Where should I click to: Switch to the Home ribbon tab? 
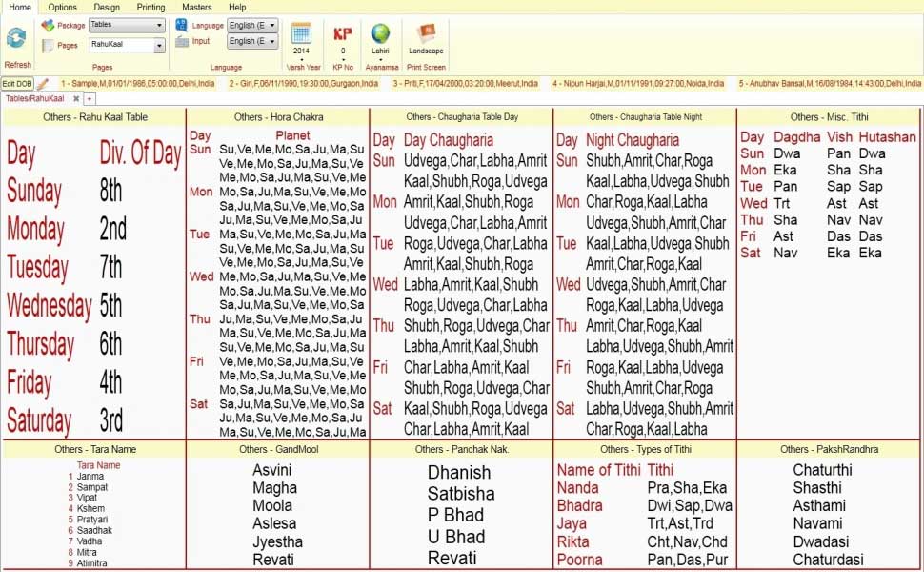click(x=20, y=7)
